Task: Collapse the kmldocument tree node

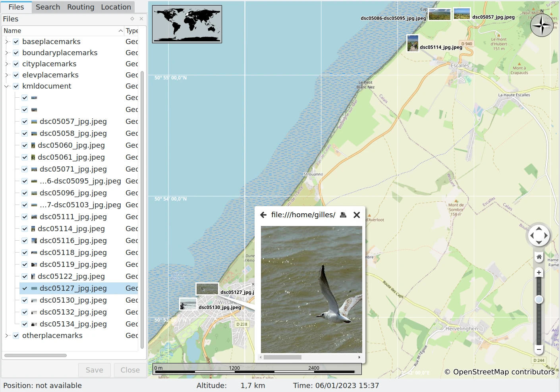Action: coord(7,86)
